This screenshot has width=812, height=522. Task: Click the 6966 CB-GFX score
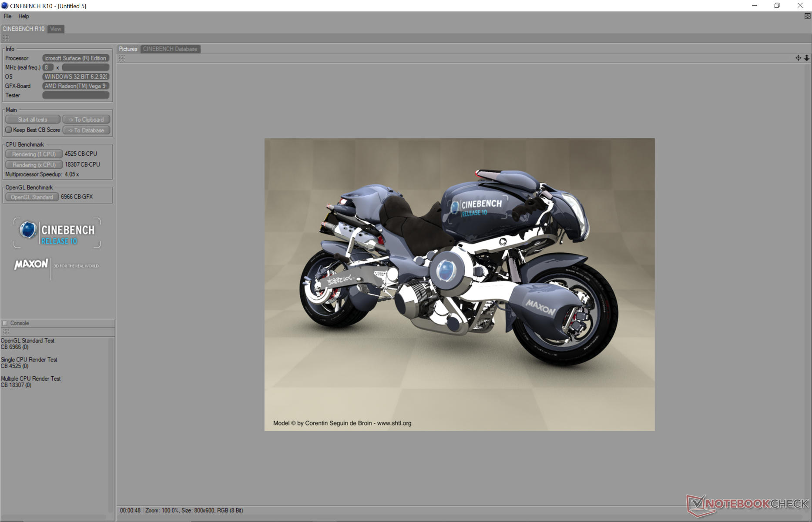pos(77,197)
